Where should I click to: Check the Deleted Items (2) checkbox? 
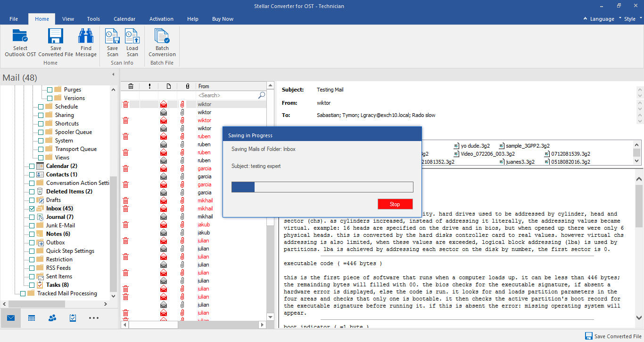tap(32, 192)
